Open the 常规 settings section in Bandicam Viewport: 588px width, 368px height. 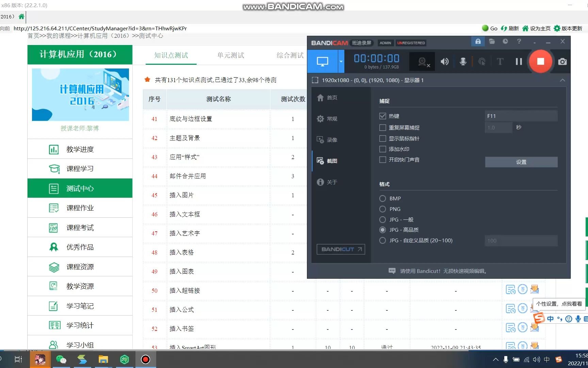point(327,119)
